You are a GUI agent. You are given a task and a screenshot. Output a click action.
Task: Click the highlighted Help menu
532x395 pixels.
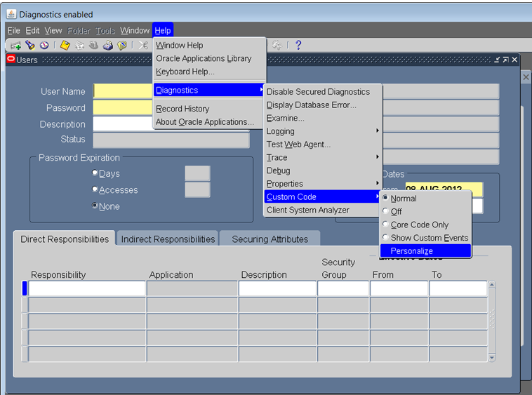[163, 30]
